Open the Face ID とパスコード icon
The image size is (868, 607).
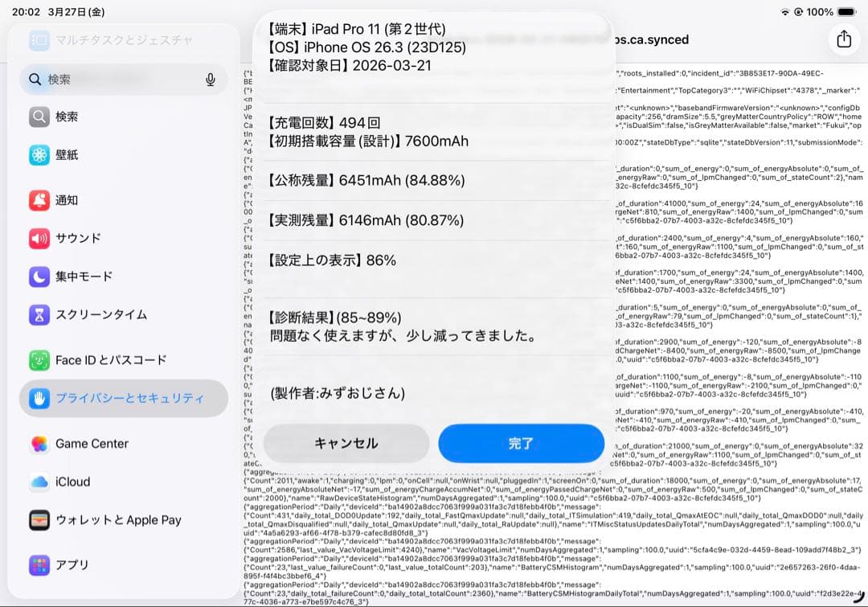pyautogui.click(x=39, y=360)
